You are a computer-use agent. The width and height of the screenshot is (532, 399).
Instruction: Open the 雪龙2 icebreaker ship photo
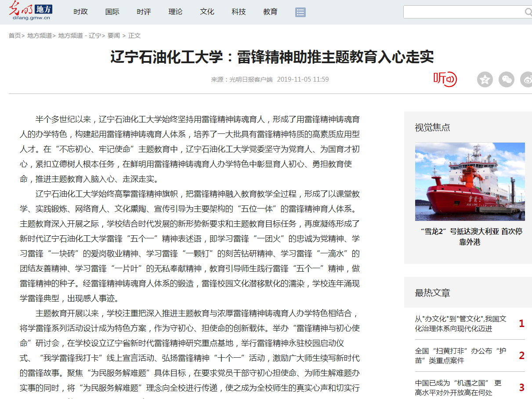470,182
